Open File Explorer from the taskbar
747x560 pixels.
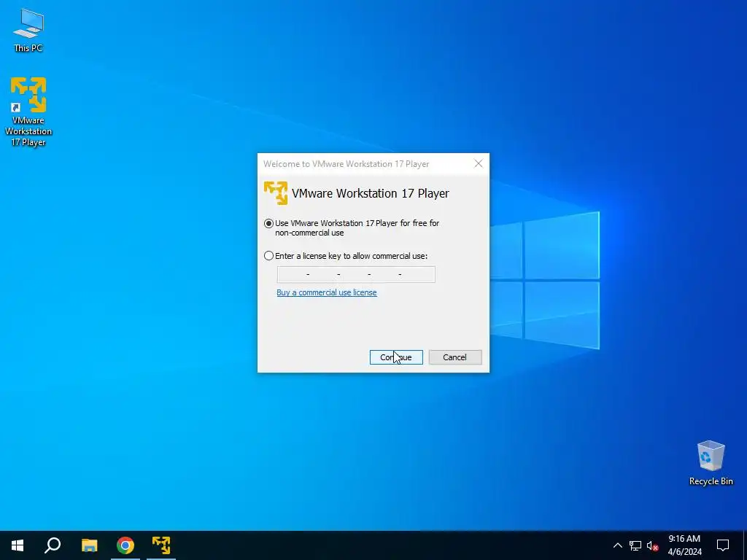tap(89, 545)
